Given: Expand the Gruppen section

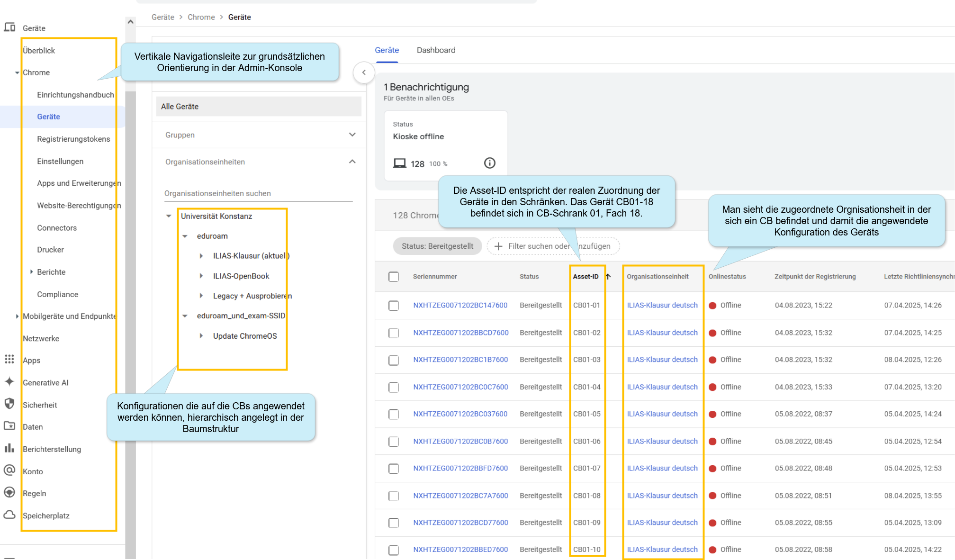Looking at the screenshot, I should pyautogui.click(x=352, y=135).
